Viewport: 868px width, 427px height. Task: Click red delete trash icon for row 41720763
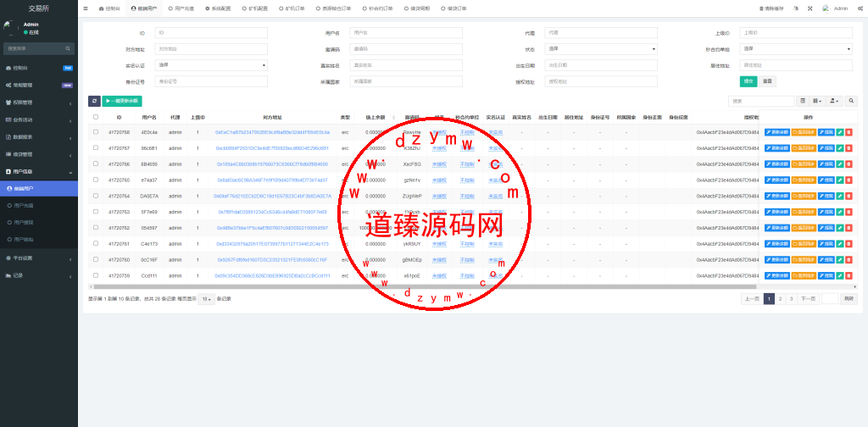(849, 212)
